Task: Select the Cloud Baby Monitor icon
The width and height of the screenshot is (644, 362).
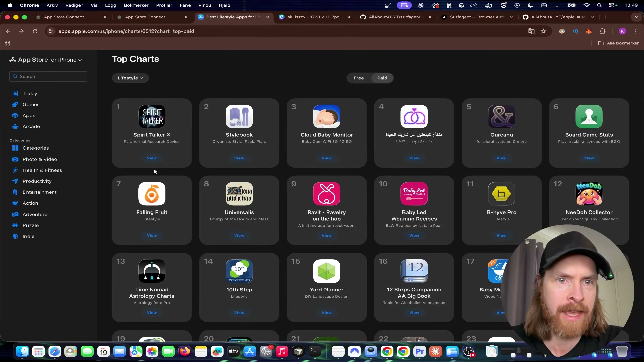Action: (x=326, y=117)
